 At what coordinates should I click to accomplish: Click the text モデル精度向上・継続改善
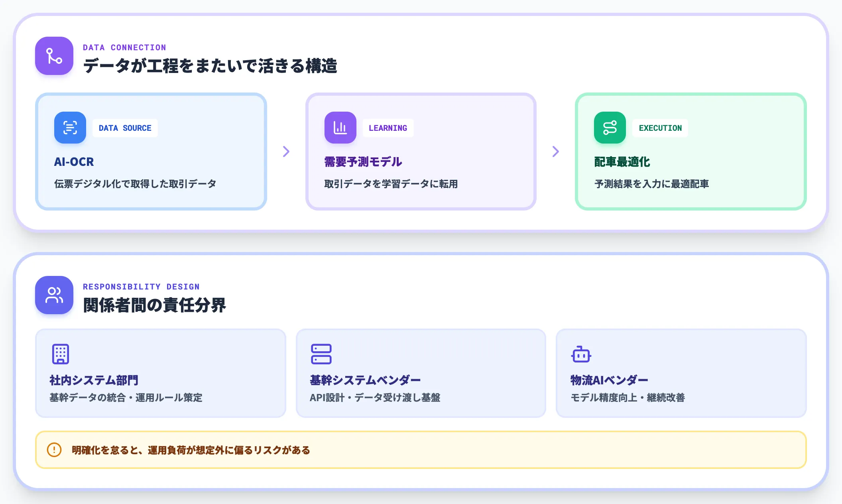click(x=628, y=398)
